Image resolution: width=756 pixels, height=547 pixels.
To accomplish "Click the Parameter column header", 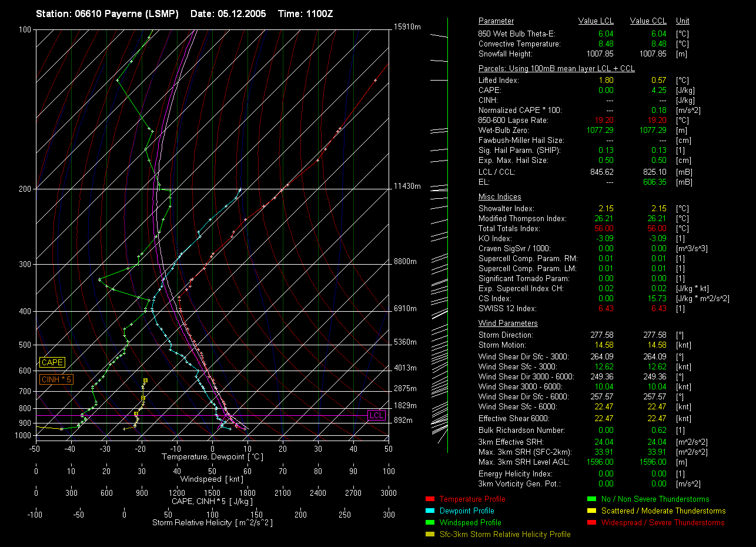I will tap(496, 21).
